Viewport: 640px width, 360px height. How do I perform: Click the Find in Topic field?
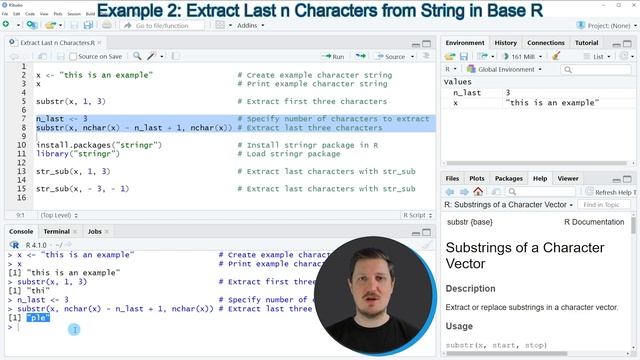coord(605,204)
